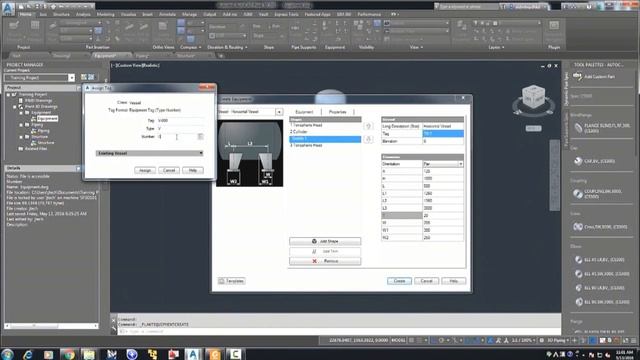The height and width of the screenshot is (360, 640).
Task: Collapse the Piping folder in project tree
Action: point(21,125)
